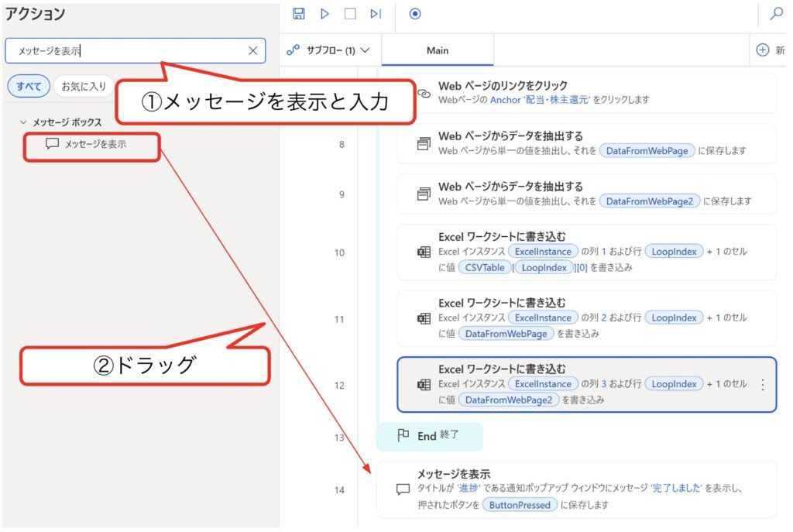Click the flag icon on End action
793x532 pixels.
tap(403, 436)
